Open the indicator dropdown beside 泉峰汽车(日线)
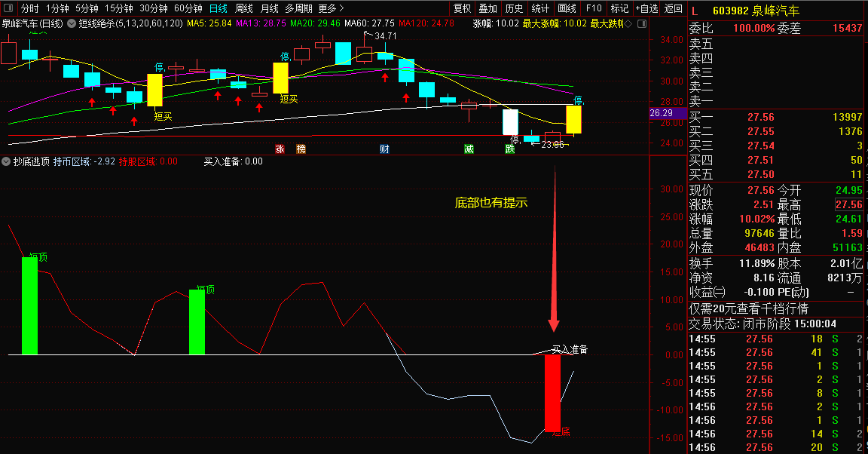The image size is (868, 454). 72,24
